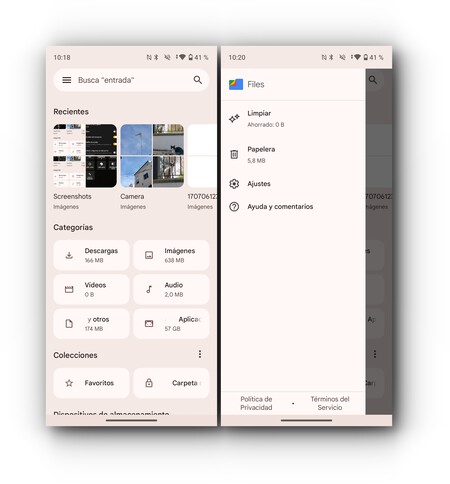Tap the battery 41 % indicator on left screen

198,57
